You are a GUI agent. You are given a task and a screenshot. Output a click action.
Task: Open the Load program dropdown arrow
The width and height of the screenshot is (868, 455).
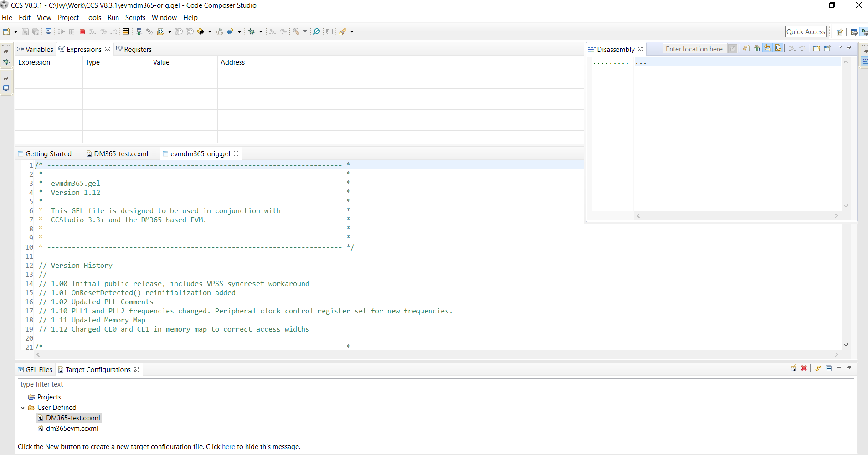coord(169,31)
